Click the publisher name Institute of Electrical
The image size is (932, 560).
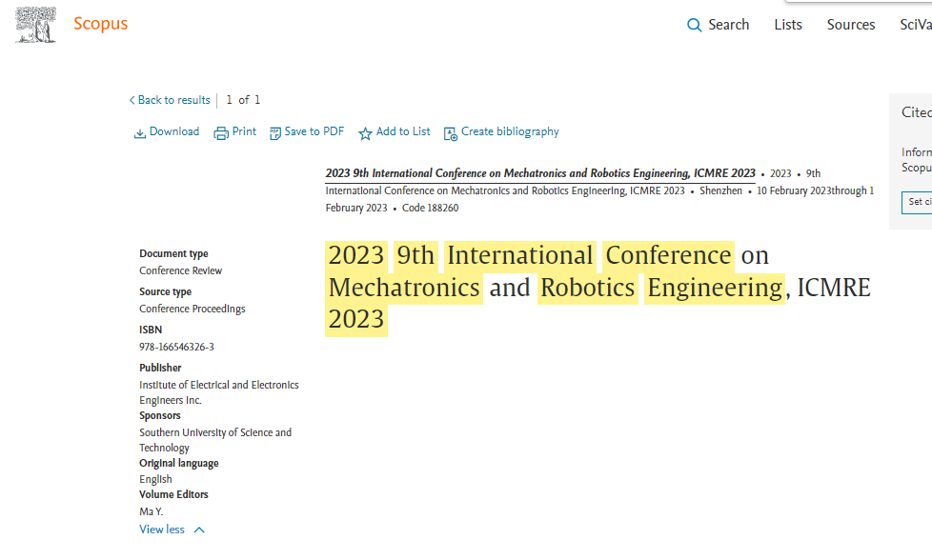pyautogui.click(x=219, y=392)
